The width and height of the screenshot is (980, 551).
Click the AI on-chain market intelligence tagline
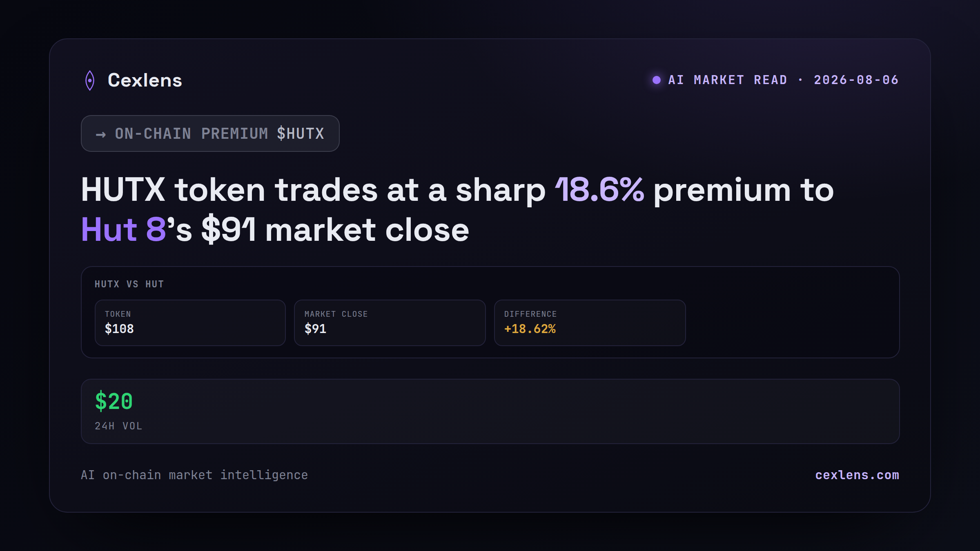(x=194, y=475)
